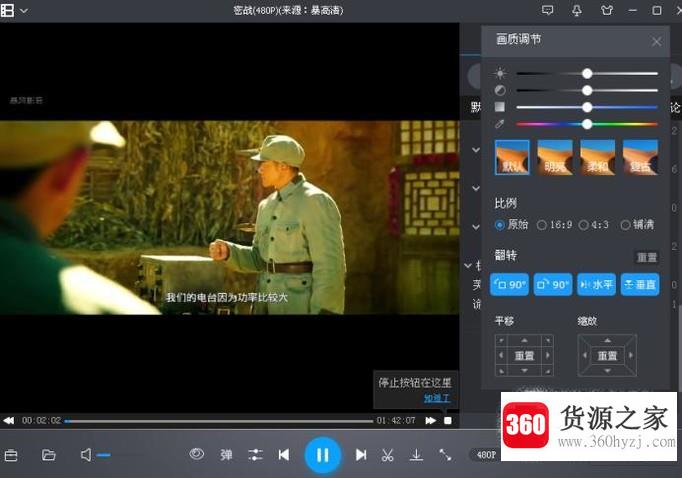
Task: Select the 原始 aspect ratio radio button
Action: [500, 225]
